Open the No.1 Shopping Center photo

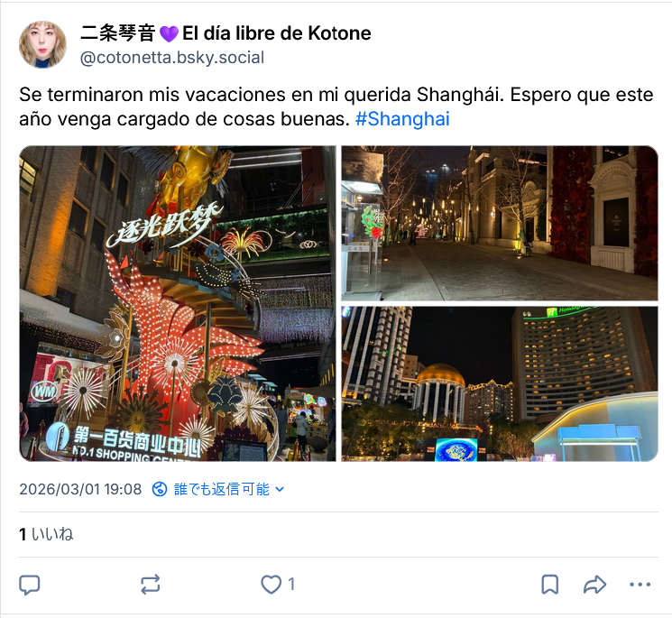pyautogui.click(x=178, y=303)
